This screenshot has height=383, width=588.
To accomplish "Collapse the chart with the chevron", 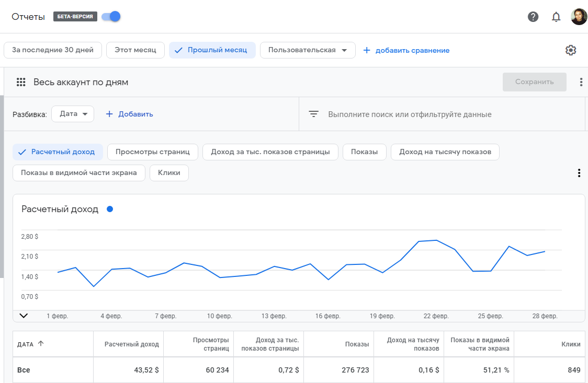I will [23, 316].
